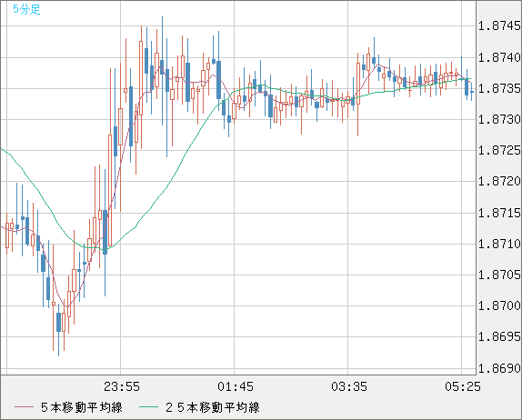
Task: Click the 1.8745 price axis label
Action: [x=499, y=26]
